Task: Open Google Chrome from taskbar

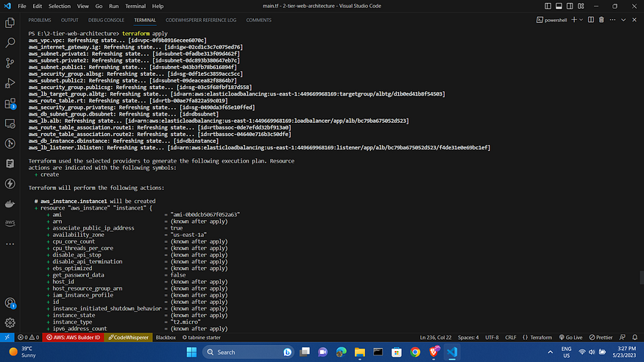Action: click(x=415, y=352)
